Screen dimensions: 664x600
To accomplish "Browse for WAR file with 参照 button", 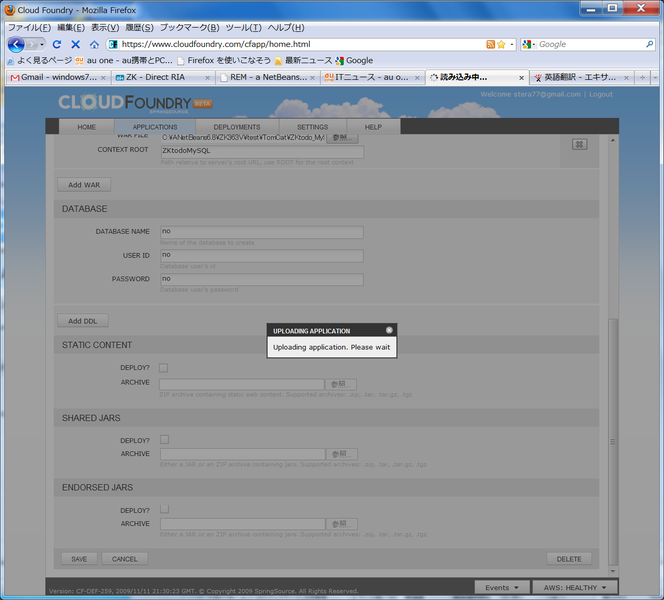I will click(342, 137).
